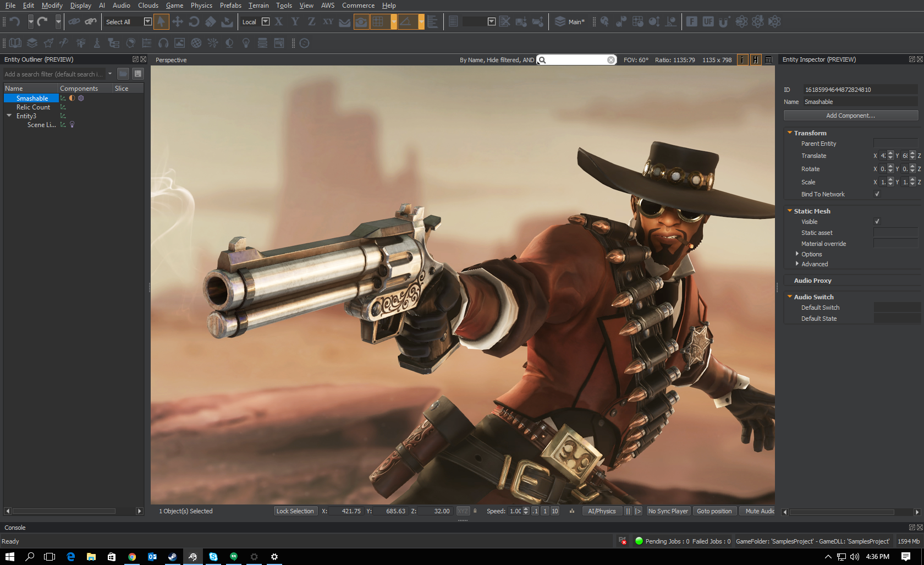This screenshot has height=565, width=924.
Task: Expand the Advanced group in Static Mesh
Action: [797, 264]
